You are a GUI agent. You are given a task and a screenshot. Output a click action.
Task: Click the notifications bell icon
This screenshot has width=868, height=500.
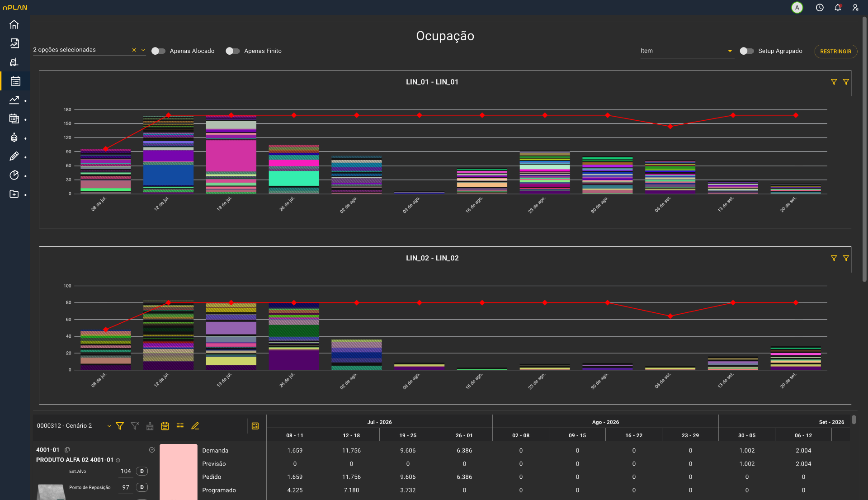[838, 8]
